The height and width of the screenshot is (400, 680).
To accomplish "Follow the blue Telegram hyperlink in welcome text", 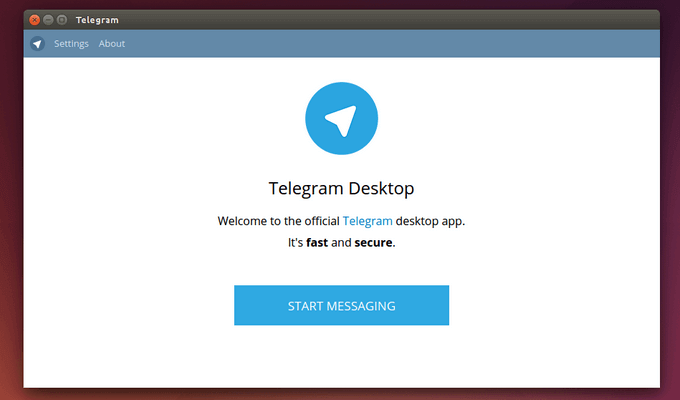I will 367,221.
